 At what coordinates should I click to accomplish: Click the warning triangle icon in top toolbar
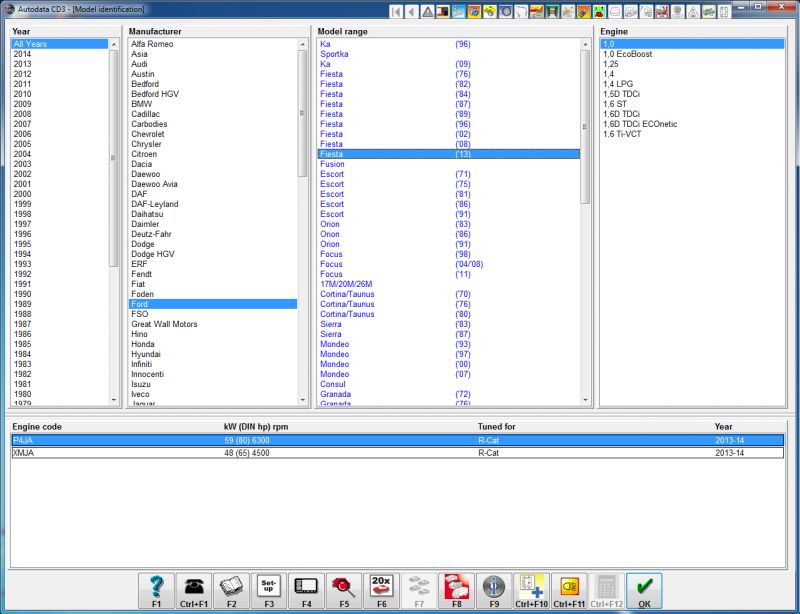[427, 12]
